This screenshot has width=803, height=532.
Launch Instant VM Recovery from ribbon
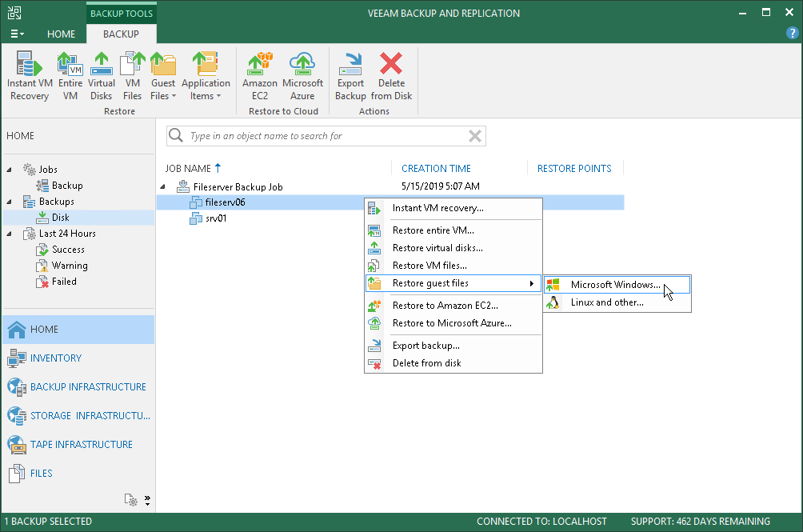click(30, 76)
